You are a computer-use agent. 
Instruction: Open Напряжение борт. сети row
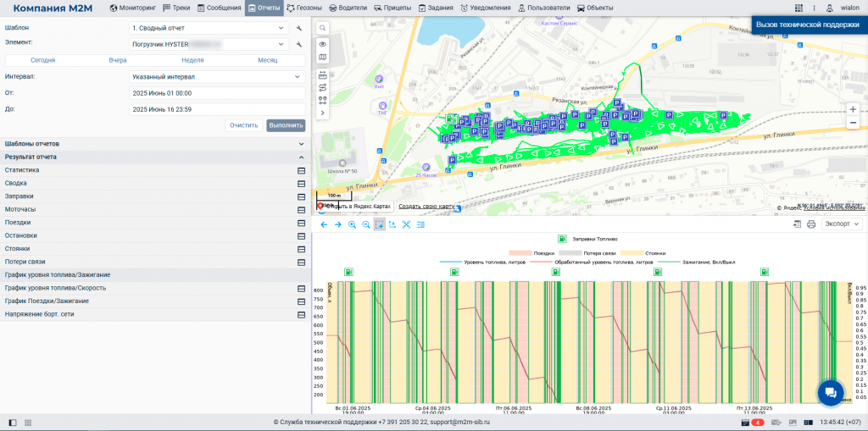tap(155, 314)
